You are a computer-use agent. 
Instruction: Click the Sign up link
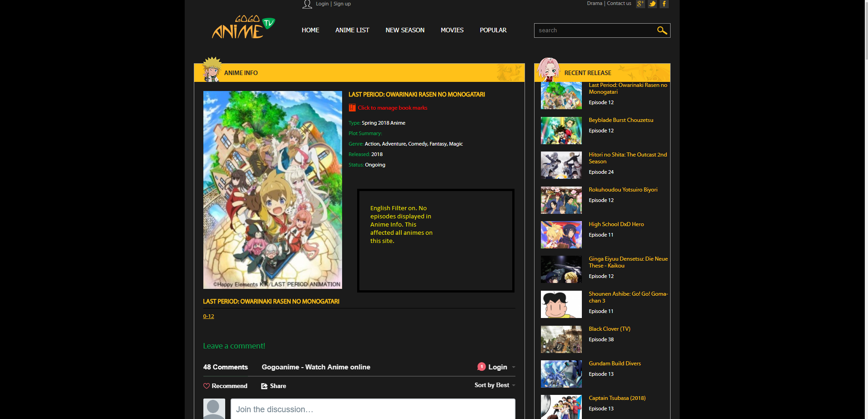pyautogui.click(x=342, y=4)
